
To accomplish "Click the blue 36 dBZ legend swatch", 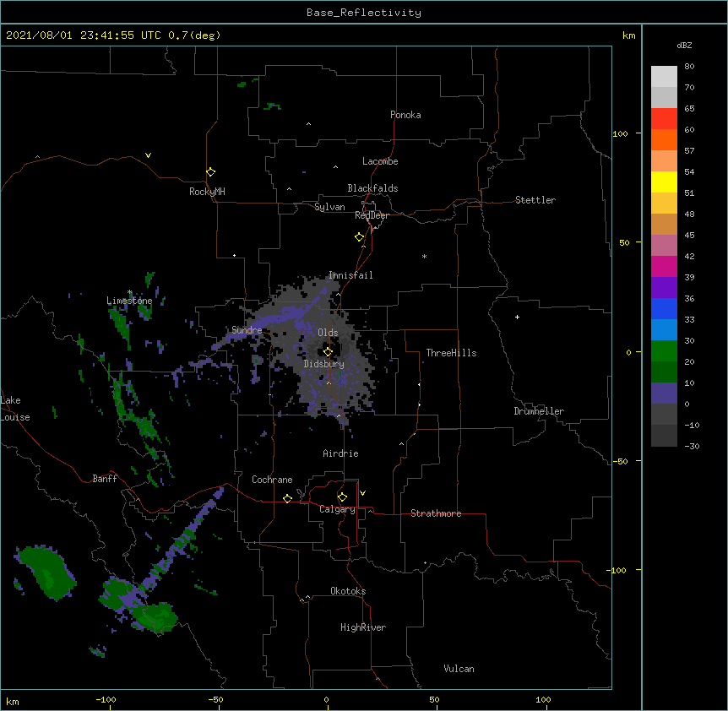I will click(664, 309).
